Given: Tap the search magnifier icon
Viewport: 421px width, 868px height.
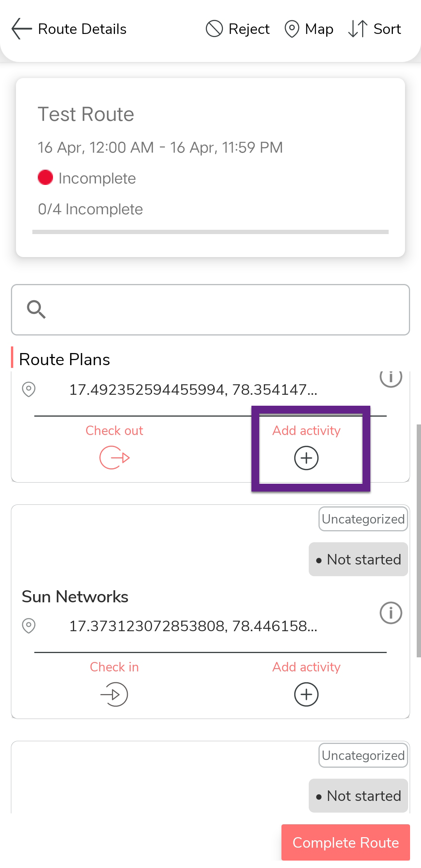Looking at the screenshot, I should click(x=36, y=309).
